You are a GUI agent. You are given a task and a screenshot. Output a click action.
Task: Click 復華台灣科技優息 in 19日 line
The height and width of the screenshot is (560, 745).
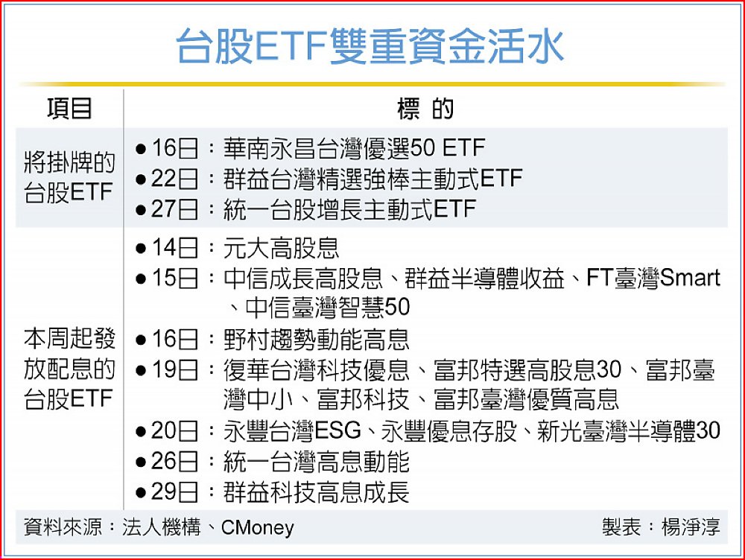(x=317, y=370)
